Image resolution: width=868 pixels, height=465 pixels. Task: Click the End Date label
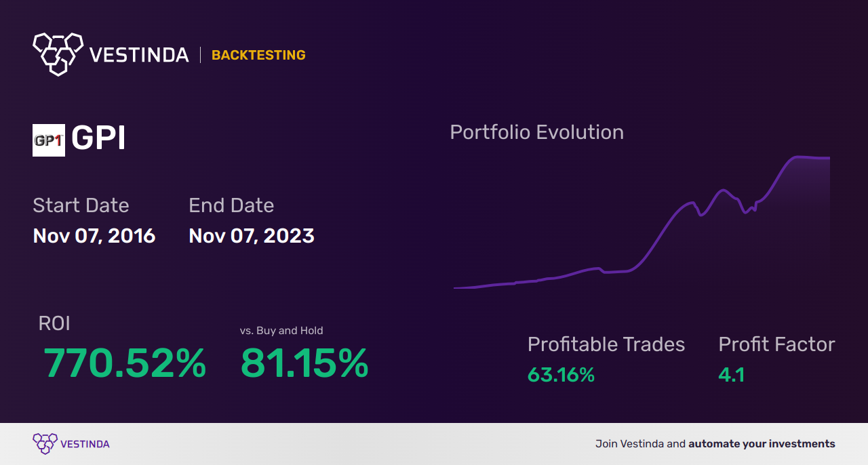coord(231,205)
